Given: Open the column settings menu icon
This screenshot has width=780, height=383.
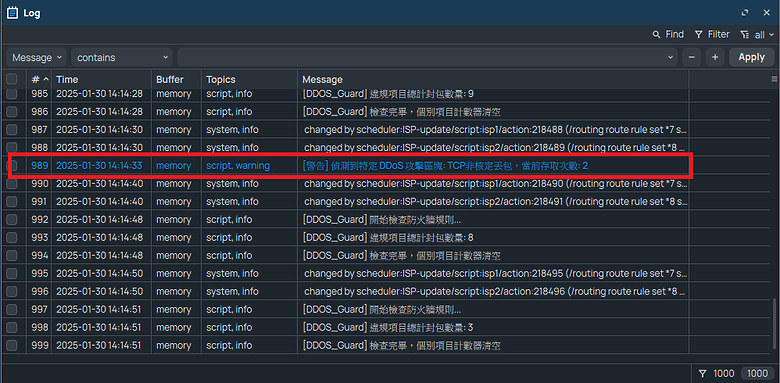Looking at the screenshot, I should 775,79.
